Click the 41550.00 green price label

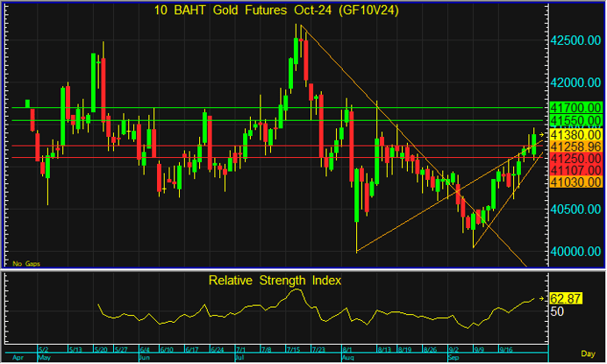tap(575, 119)
